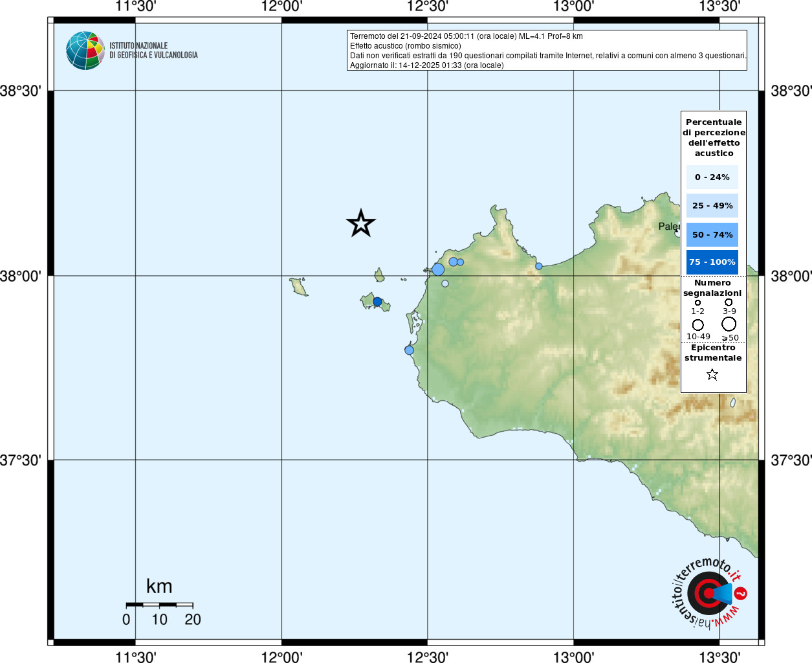Click the INGV globe logo

85,51
